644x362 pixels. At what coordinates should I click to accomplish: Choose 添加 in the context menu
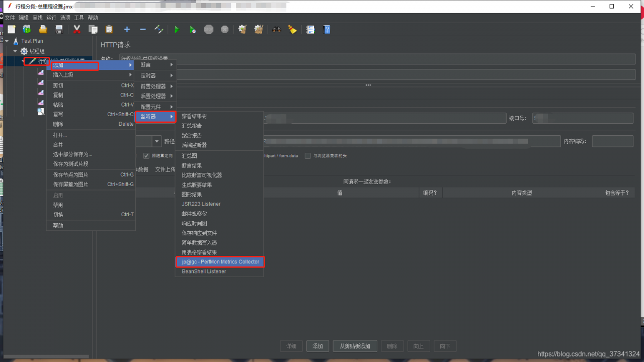coord(91,65)
